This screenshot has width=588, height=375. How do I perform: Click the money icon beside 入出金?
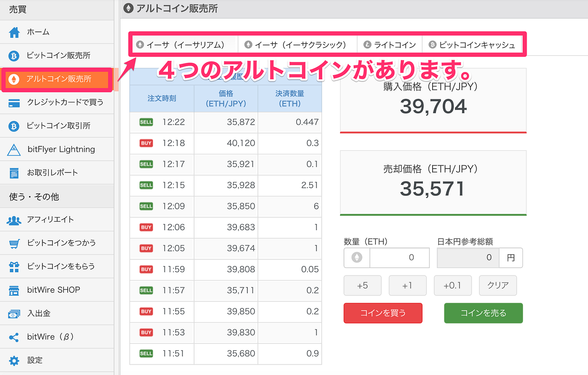pos(14,314)
